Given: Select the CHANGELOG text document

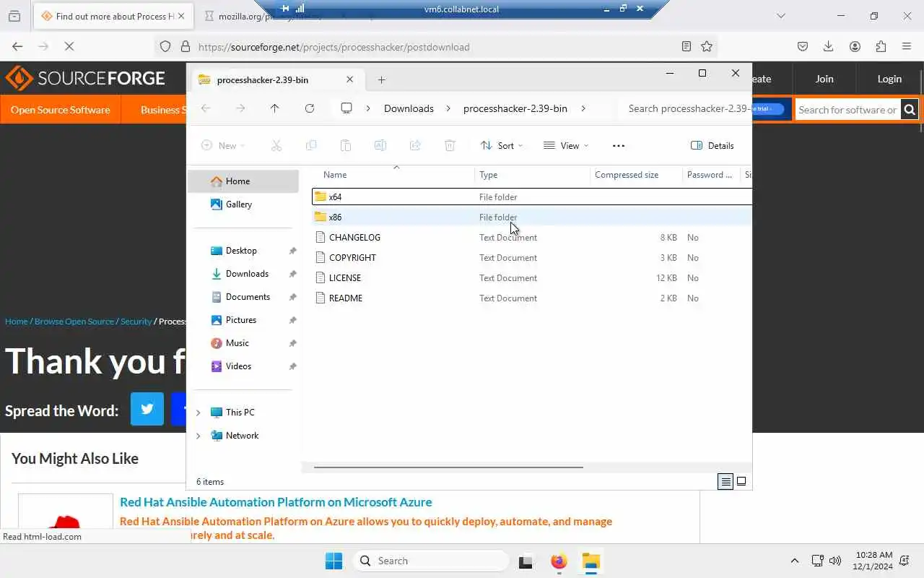Looking at the screenshot, I should coord(532,237).
